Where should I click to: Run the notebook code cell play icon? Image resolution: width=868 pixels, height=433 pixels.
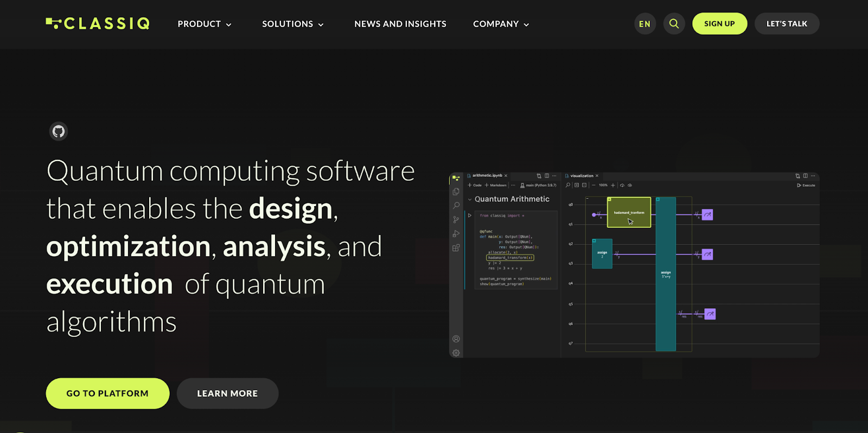(x=470, y=215)
